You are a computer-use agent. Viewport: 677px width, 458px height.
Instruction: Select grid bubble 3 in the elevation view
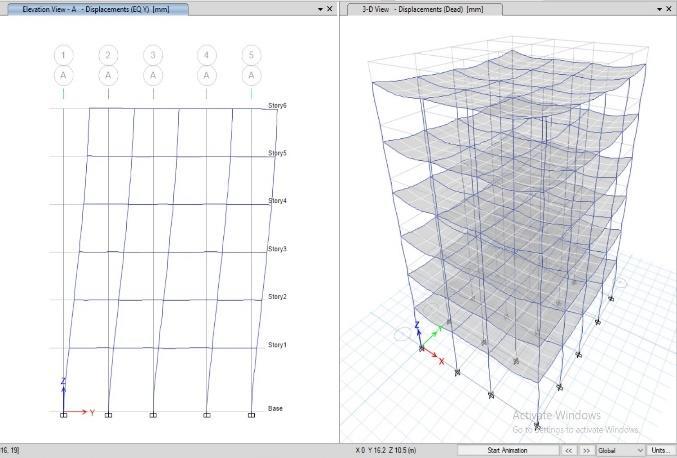(153, 55)
